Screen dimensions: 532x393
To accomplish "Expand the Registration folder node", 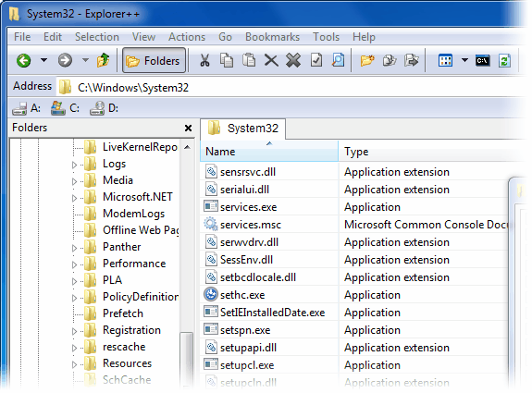I will (74, 331).
